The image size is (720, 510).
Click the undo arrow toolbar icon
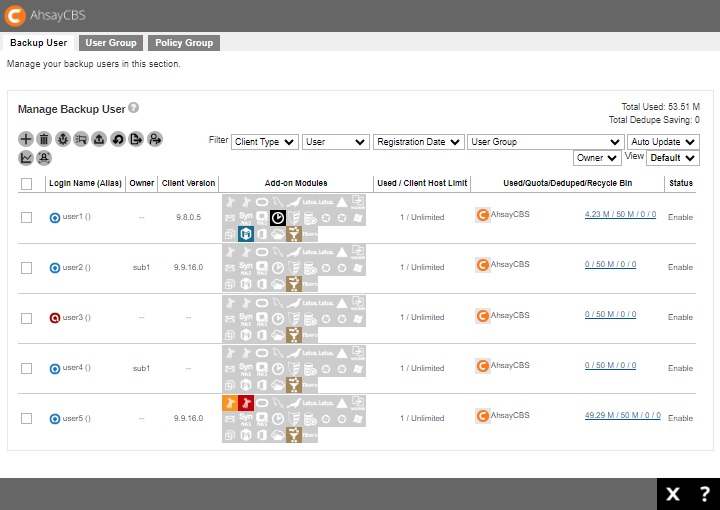pos(117,139)
